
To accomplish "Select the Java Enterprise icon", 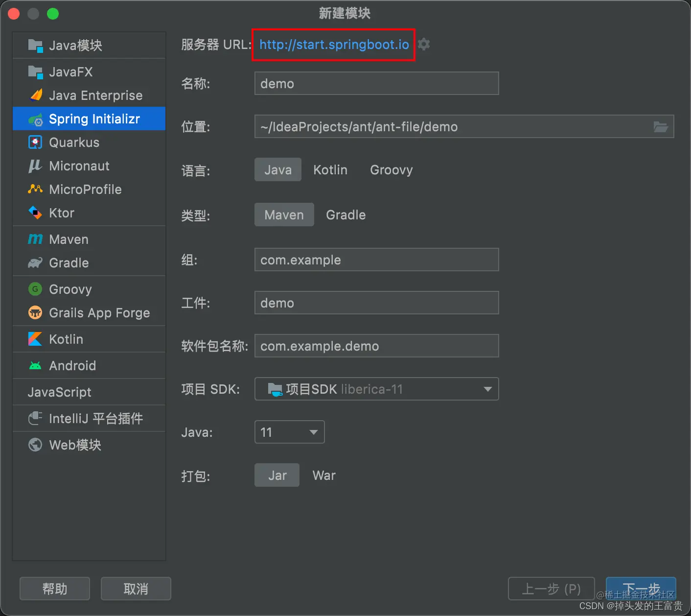I will click(36, 95).
